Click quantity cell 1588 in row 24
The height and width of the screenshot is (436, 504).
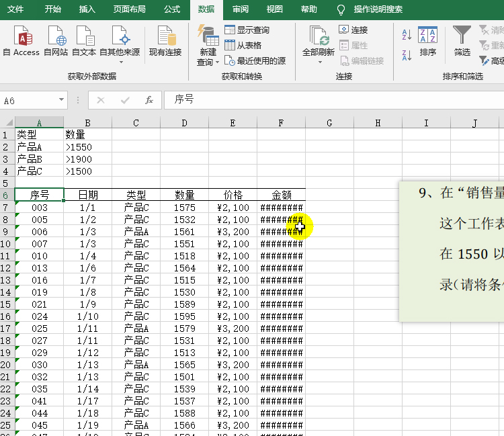click(x=185, y=413)
